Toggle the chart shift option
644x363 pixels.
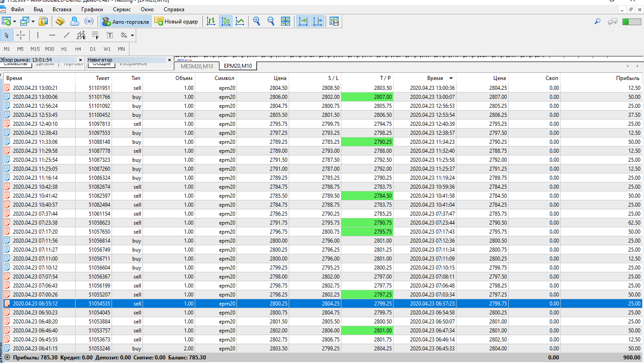click(318, 21)
